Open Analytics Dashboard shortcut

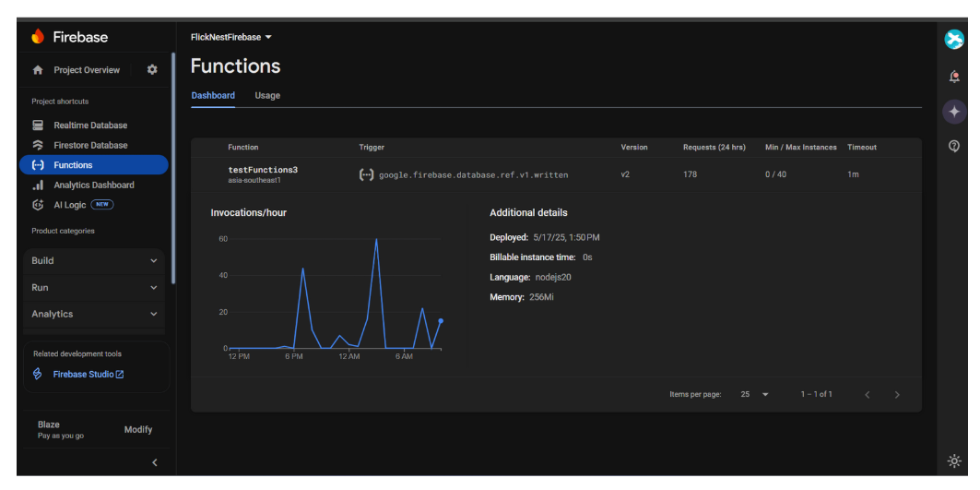point(94,185)
